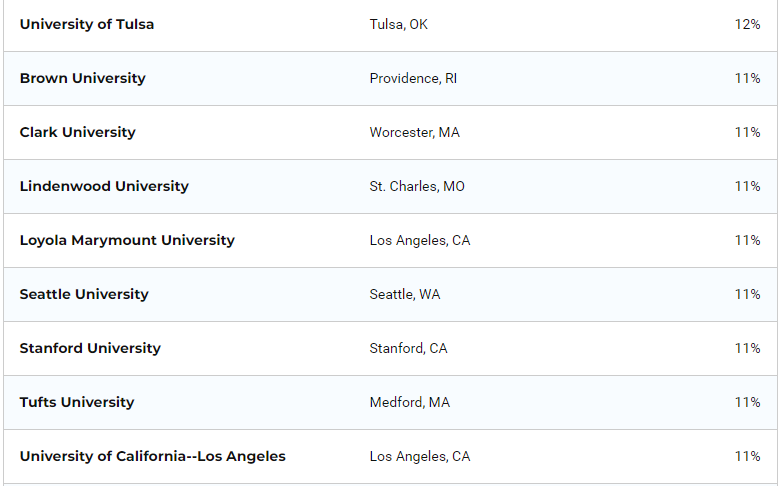Click Loyola Marymount University
This screenshot has height=486, width=781.
point(127,240)
